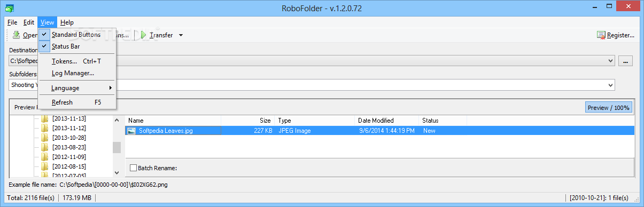Sort by Size column header
The width and height of the screenshot is (644, 207).
(x=248, y=121)
